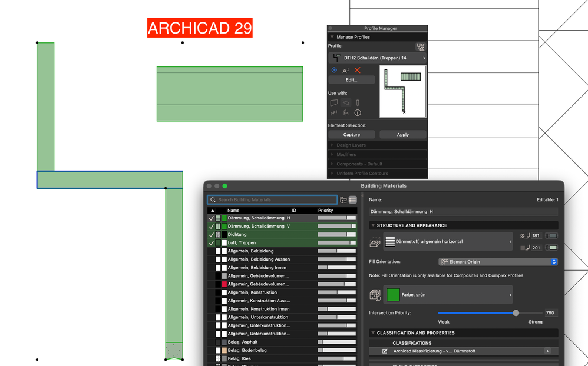Select Dämmung, Schalldämmung H row
This screenshot has width=588, height=366.
pos(282,218)
